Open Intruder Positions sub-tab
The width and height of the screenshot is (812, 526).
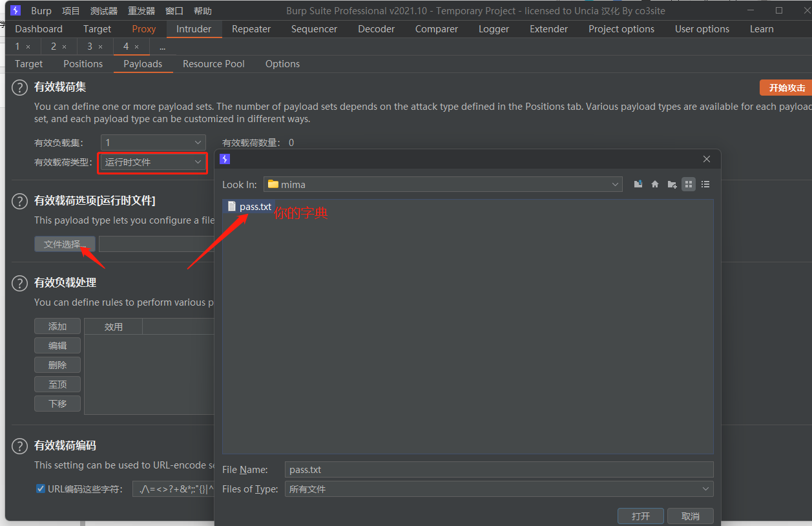83,64
